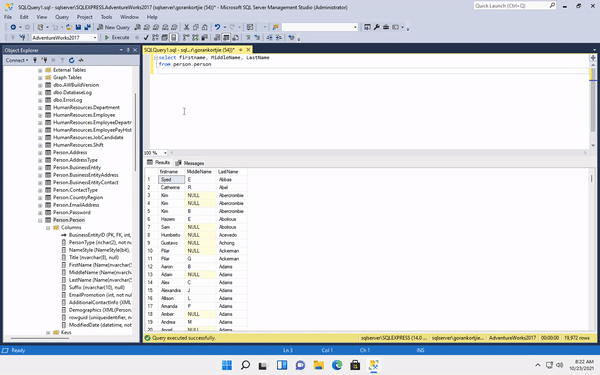This screenshot has width=600, height=375.
Task: Open Object Explorer window position dropdown arrow
Action: click(x=121, y=50)
